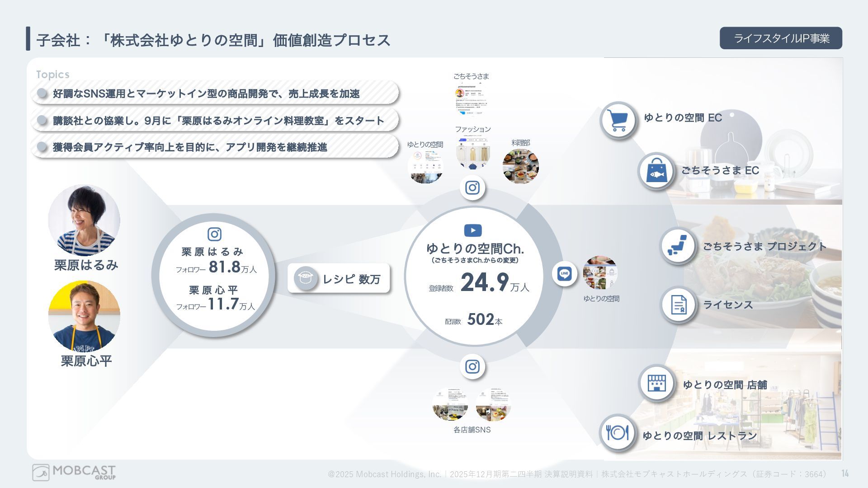Click the 24.9万人 subscriber figure
This screenshot has height=488, width=868.
pyautogui.click(x=495, y=283)
